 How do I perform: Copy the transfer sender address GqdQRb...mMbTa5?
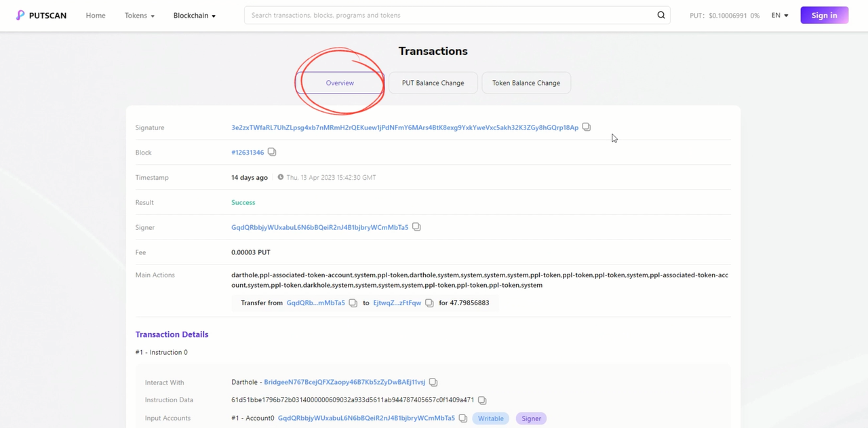(x=353, y=303)
